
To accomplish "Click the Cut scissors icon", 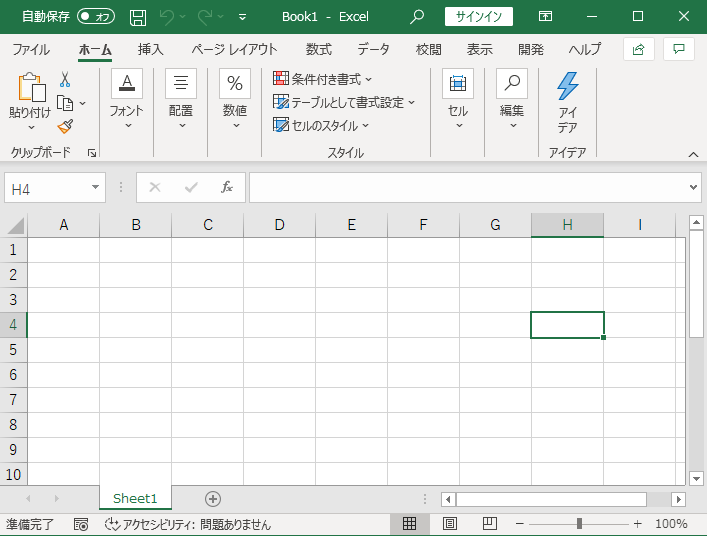I will click(x=65, y=79).
